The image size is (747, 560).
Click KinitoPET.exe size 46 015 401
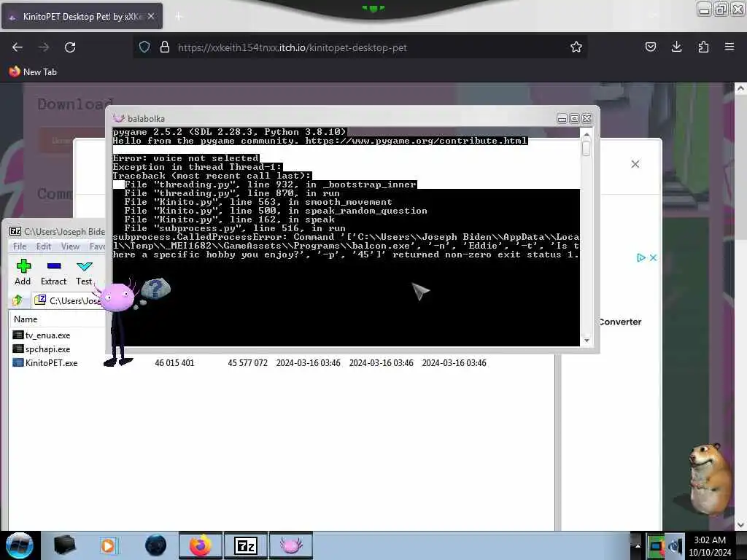point(174,363)
